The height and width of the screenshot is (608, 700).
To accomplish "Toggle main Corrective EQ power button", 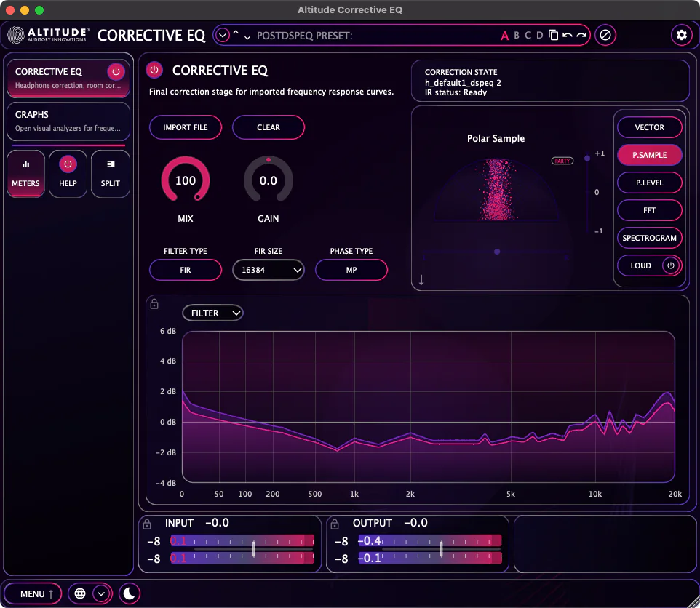I will (154, 70).
